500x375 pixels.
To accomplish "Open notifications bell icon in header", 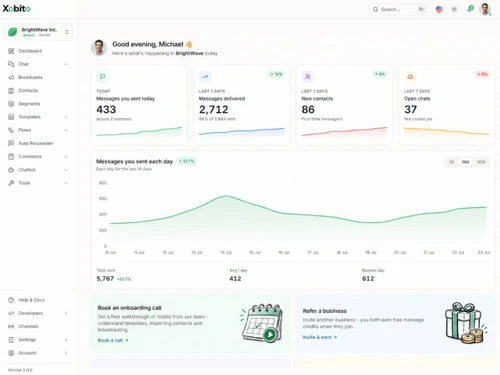I will (470, 9).
